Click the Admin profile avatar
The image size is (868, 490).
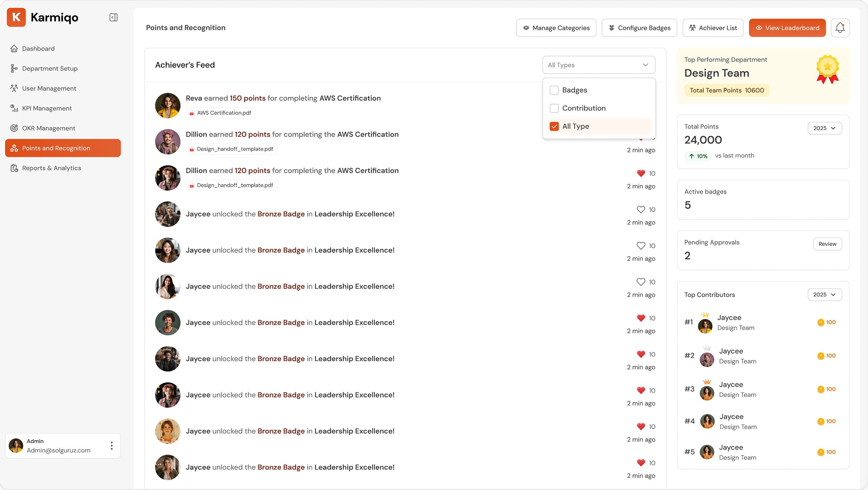tap(16, 446)
